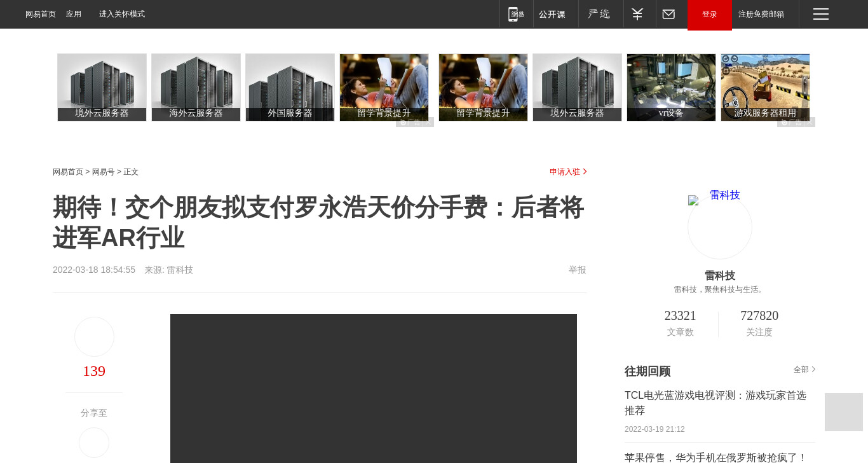Click source link 雷科技 under title
Viewport: 868px width, 463px height.
click(180, 270)
